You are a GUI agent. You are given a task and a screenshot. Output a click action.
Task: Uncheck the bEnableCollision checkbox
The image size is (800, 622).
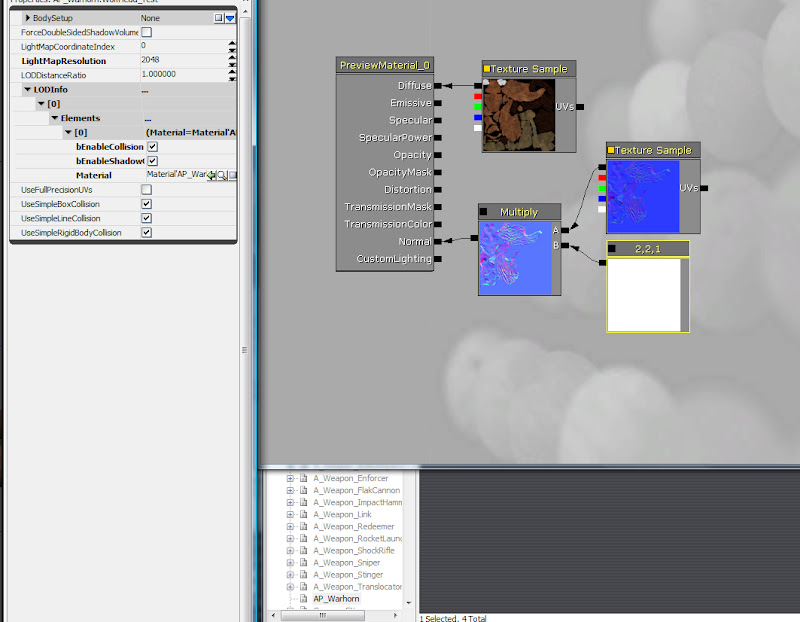click(x=153, y=146)
